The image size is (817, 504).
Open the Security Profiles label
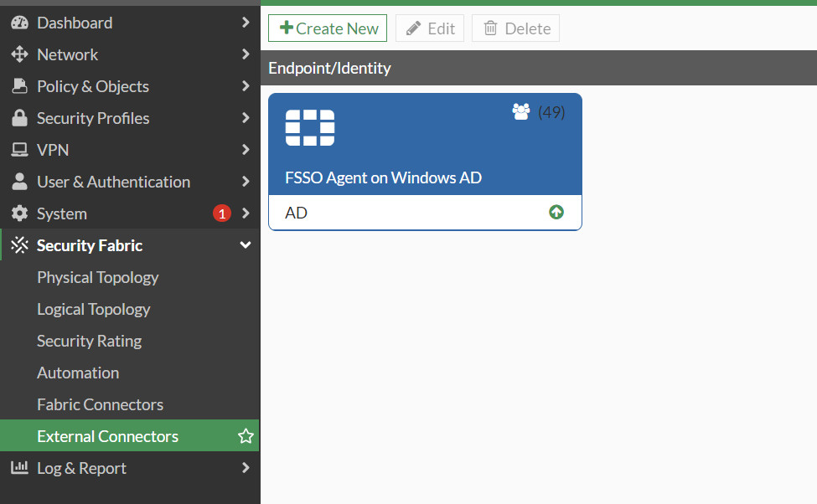tap(93, 118)
